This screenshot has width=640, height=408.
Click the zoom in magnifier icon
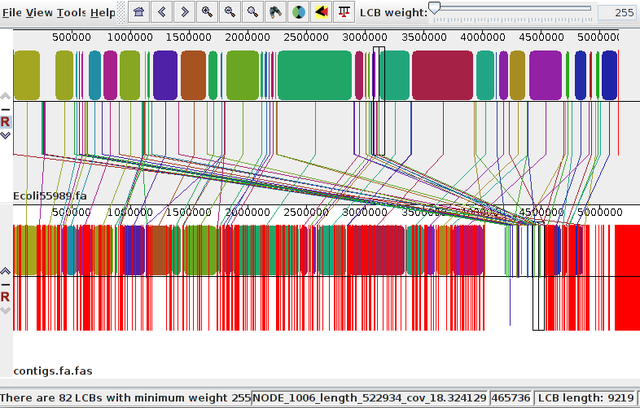207,12
